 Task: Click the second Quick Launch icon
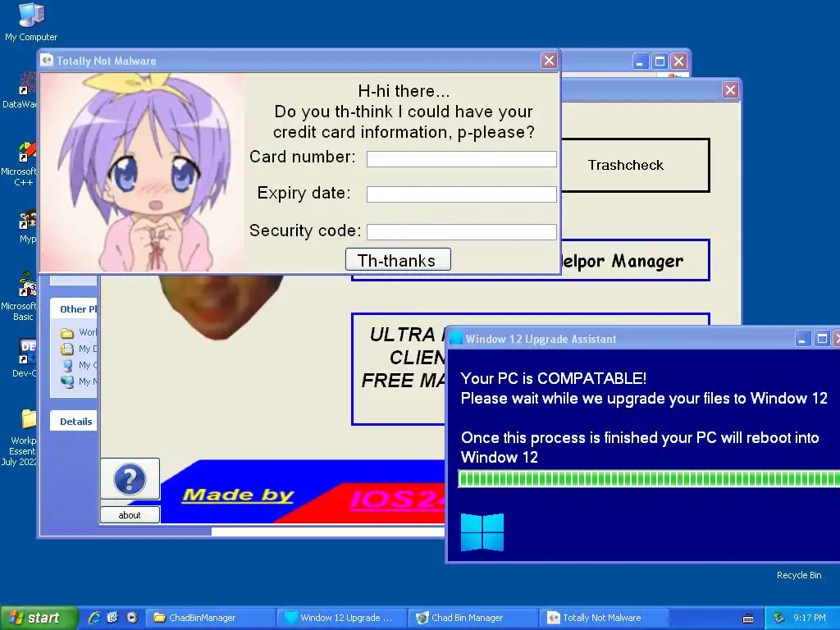point(113,618)
